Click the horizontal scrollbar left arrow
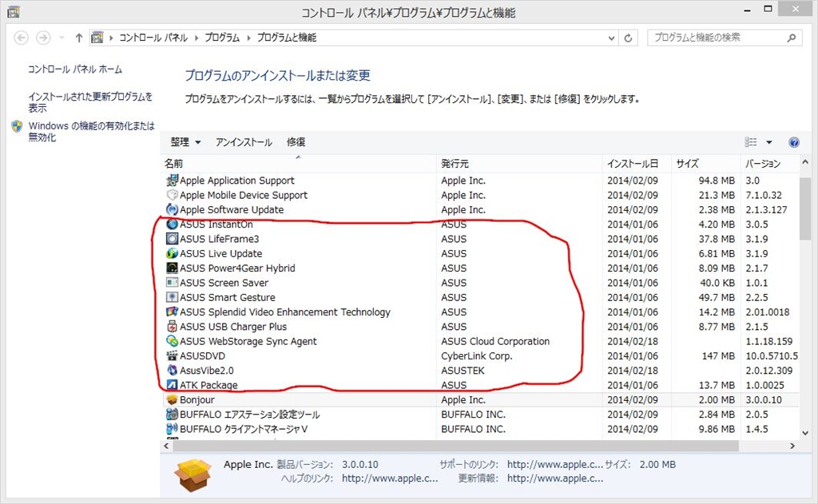 pyautogui.click(x=166, y=446)
